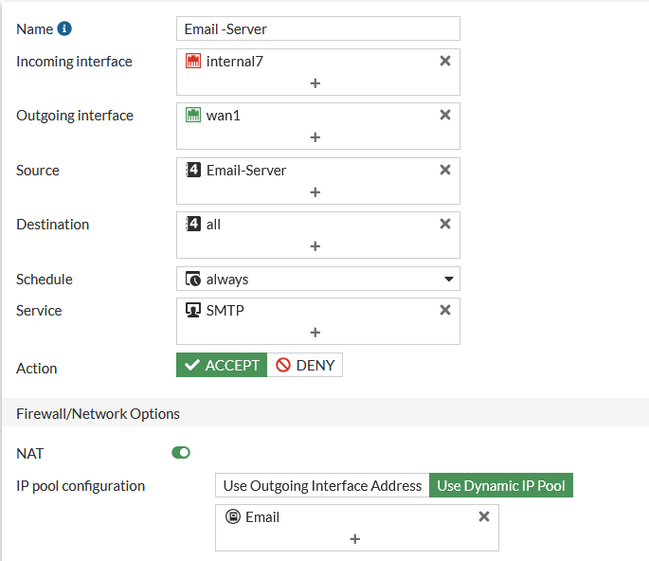This screenshot has width=649, height=561.
Task: Click the red internal7 interface icon
Action: point(194,61)
